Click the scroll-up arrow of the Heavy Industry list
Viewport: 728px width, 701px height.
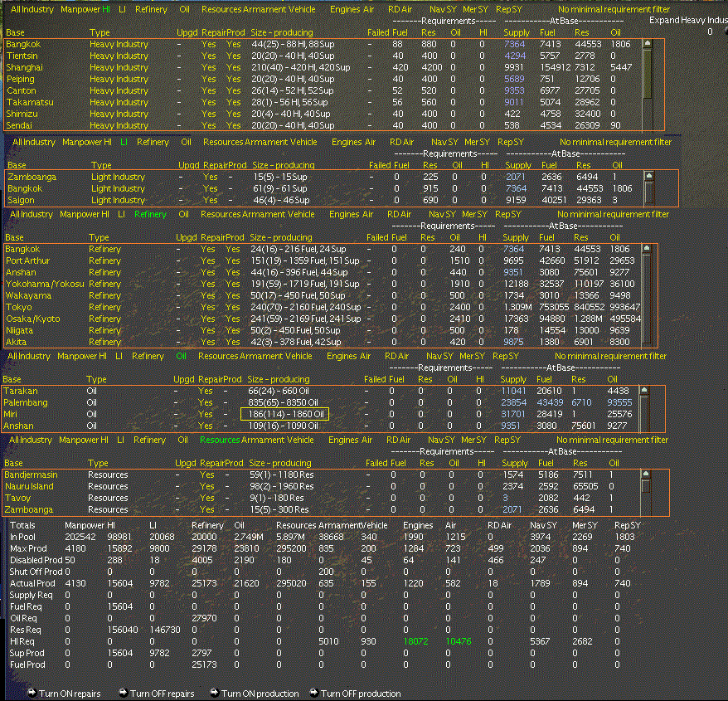[x=648, y=44]
